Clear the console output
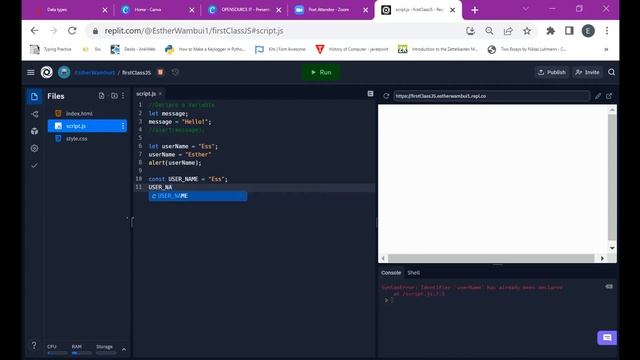This screenshot has width=640, height=360. pyautogui.click(x=609, y=287)
